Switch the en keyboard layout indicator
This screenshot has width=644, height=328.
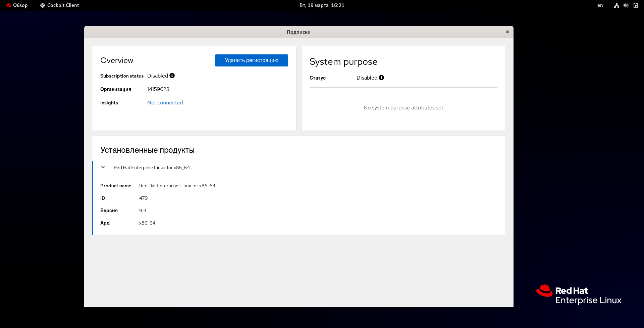(600, 5)
